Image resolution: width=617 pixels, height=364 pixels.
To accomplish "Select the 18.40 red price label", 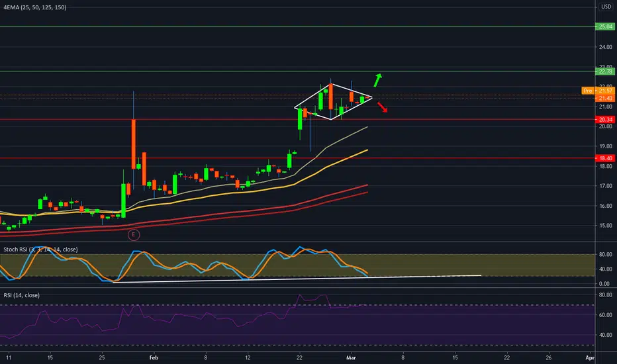I will 605,158.
